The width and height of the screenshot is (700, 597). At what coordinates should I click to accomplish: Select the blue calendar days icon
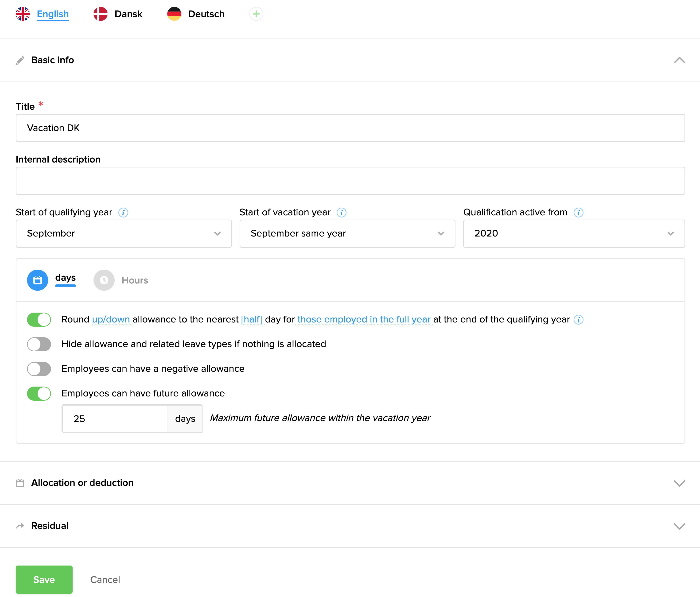pyautogui.click(x=38, y=280)
